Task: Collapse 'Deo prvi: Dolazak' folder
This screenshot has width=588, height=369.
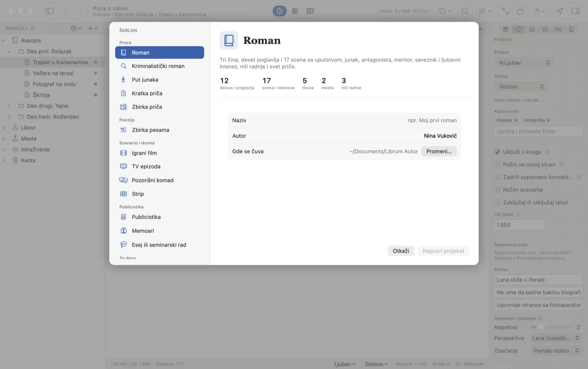Action: (x=10, y=51)
